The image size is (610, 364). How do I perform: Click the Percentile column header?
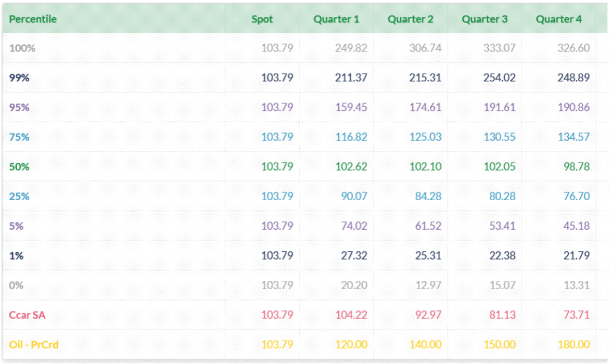tap(33, 19)
